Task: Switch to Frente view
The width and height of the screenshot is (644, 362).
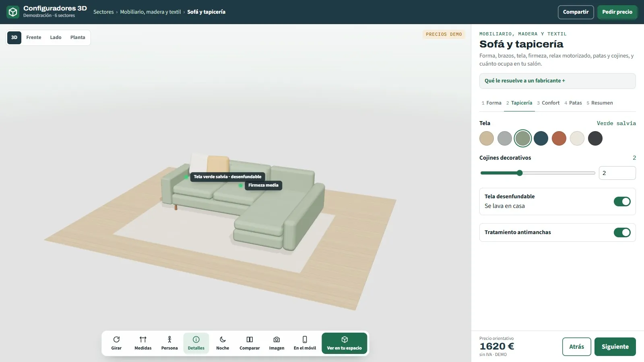Action: 34,37
